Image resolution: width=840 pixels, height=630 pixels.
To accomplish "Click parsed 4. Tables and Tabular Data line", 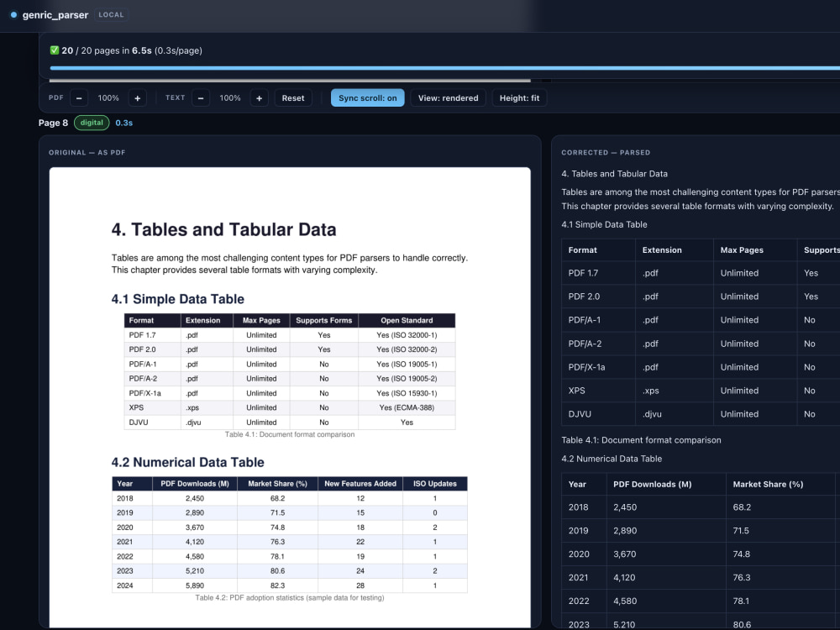I will click(615, 174).
